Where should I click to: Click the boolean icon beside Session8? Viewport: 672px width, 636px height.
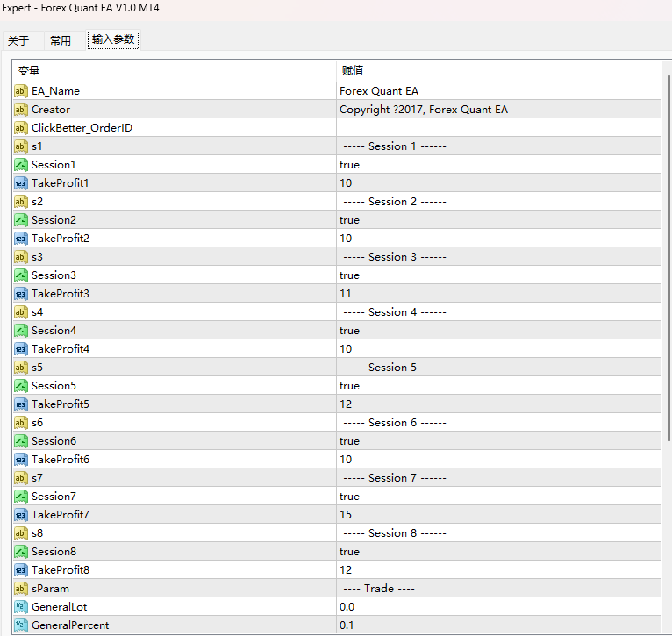point(20,552)
